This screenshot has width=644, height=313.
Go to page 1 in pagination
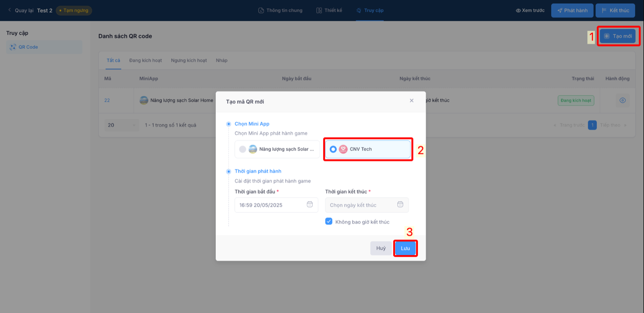(592, 125)
